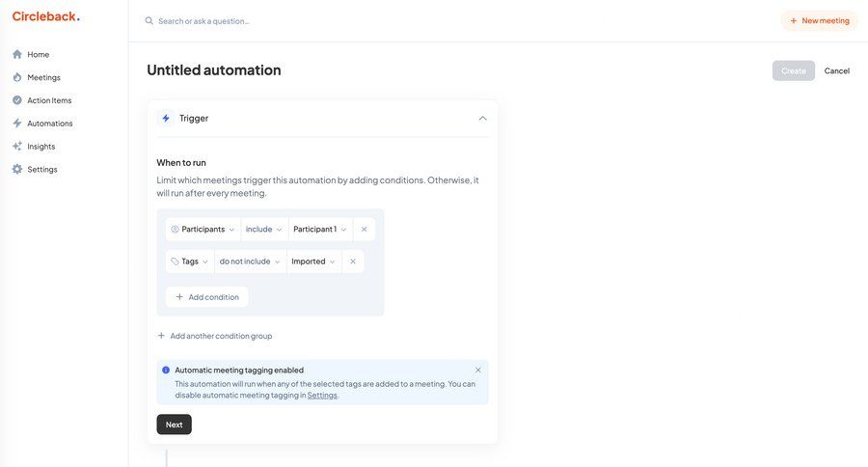This screenshot has width=868, height=467.
Task: Open the Imported tag value dropdown
Action: 314,261
